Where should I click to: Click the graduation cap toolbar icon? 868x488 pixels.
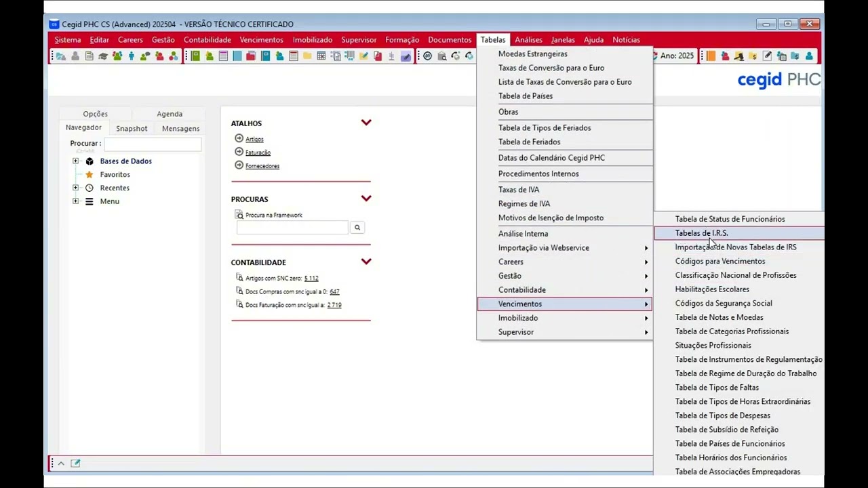coord(103,56)
